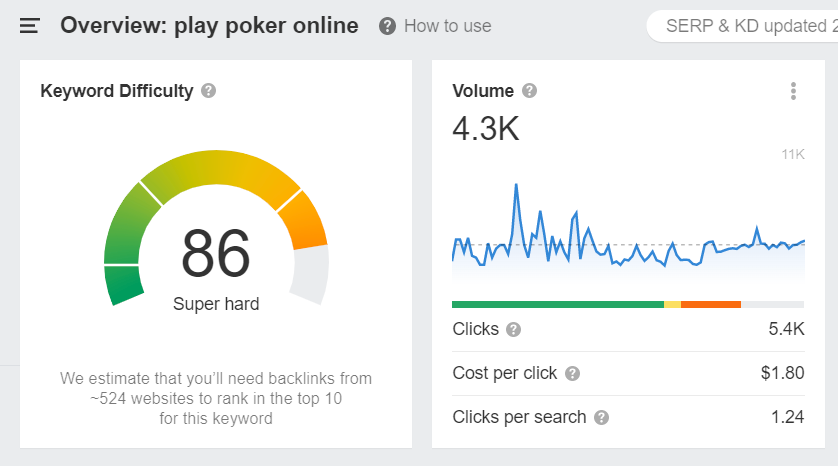The width and height of the screenshot is (838, 466).
Task: Click the Clicks per search help icon
Action: pyautogui.click(x=601, y=417)
